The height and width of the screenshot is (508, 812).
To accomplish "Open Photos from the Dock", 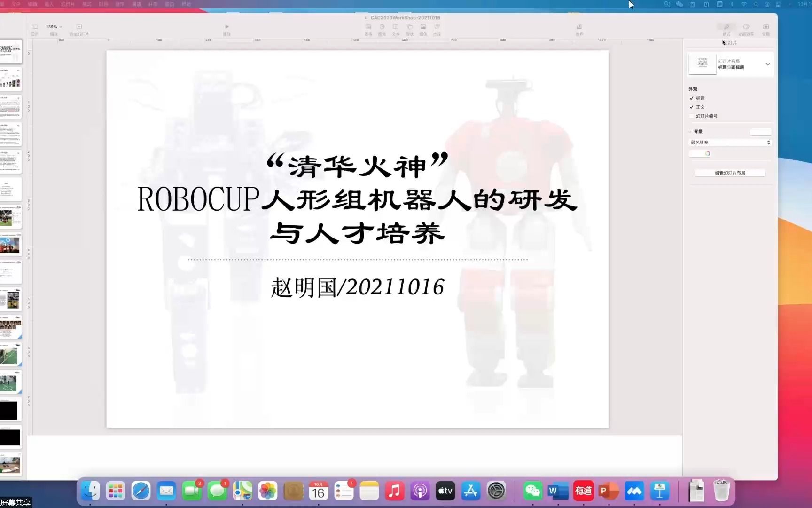I will pyautogui.click(x=268, y=492).
